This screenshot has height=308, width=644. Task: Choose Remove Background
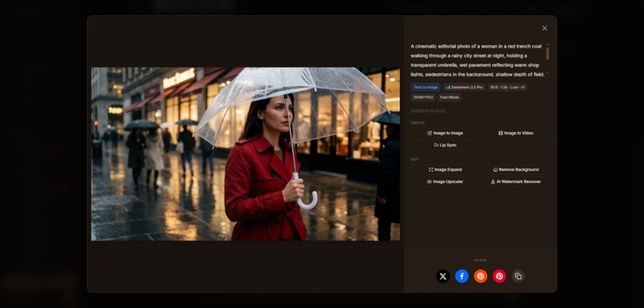pos(515,169)
